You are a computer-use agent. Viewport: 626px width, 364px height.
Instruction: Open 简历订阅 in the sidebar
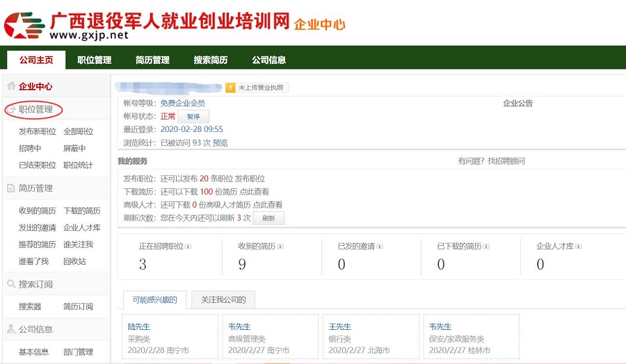pyautogui.click(x=78, y=306)
